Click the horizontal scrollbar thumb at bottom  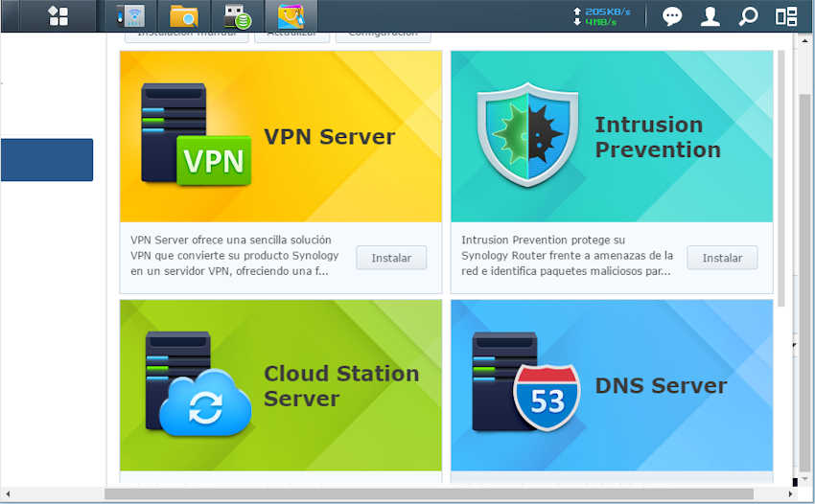[x=430, y=493]
